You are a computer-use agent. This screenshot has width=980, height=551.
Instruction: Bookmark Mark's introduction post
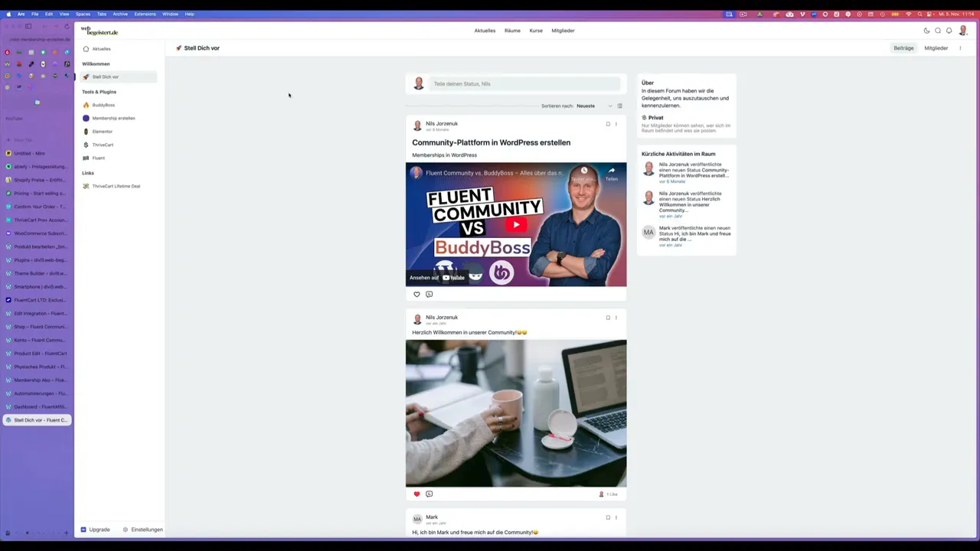click(608, 517)
